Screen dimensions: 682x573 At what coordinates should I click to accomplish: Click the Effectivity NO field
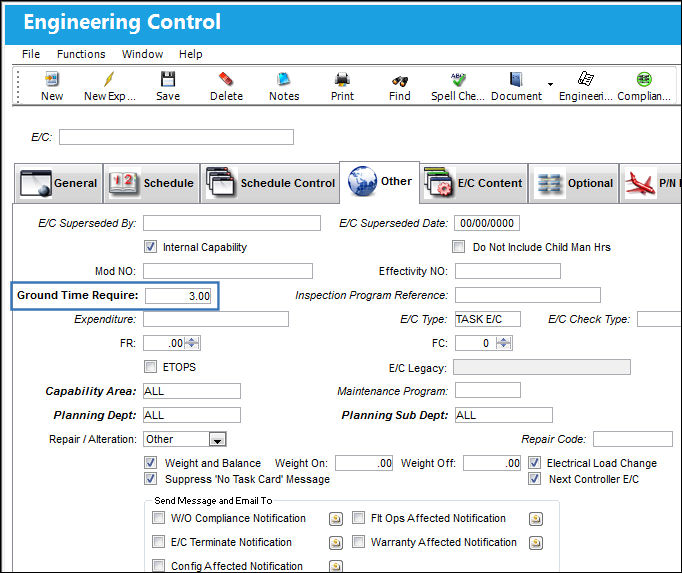pos(508,271)
